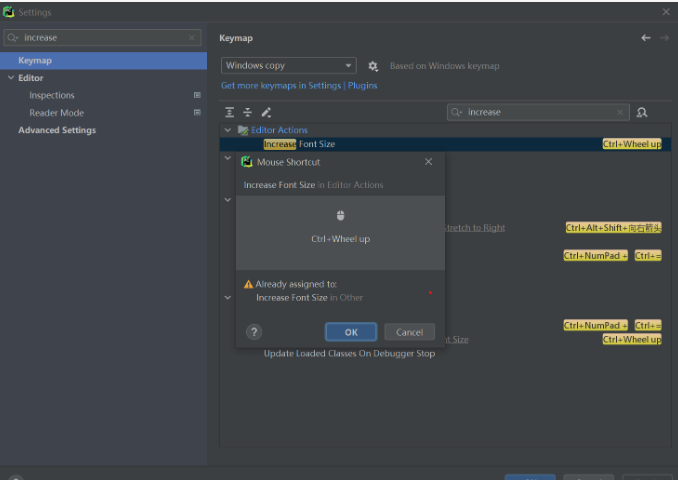
Task: Collapse the Editor Actions group
Action: coord(227,130)
